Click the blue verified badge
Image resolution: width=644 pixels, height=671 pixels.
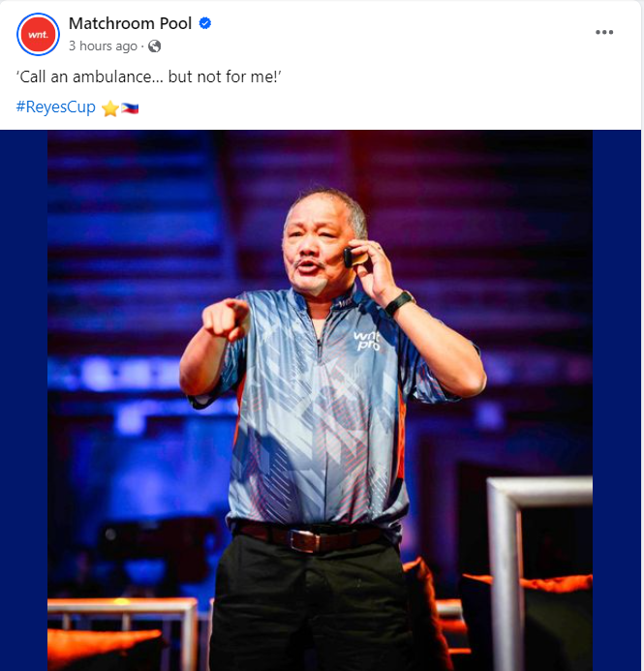pyautogui.click(x=205, y=23)
